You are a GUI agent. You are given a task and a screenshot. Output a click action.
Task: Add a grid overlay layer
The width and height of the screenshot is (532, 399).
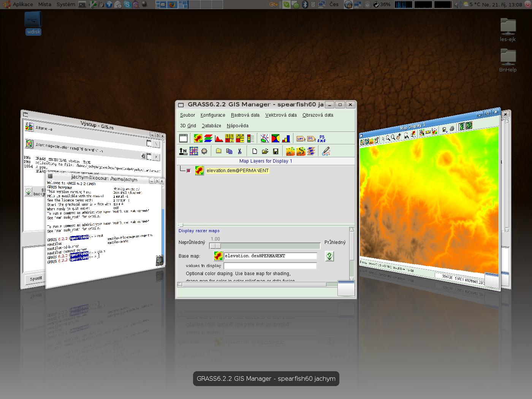(194, 151)
